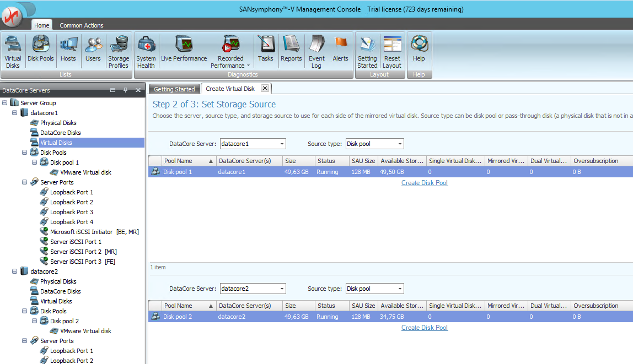
Task: Close the Create Virtual Disk tab
Action: click(x=265, y=88)
